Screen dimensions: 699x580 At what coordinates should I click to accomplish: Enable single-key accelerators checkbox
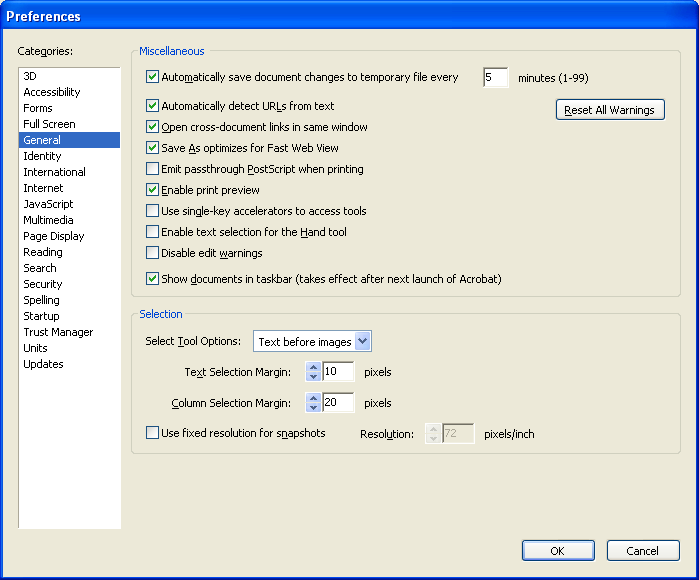click(x=153, y=211)
